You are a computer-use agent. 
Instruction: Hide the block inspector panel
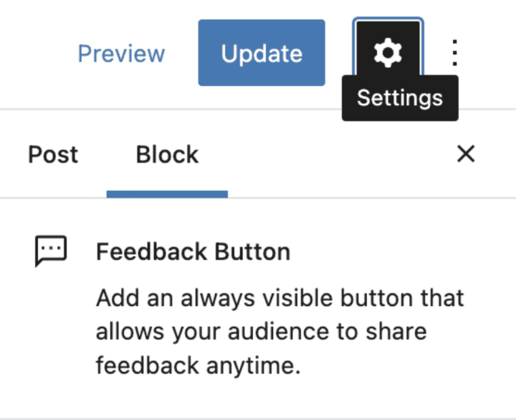[x=466, y=154]
